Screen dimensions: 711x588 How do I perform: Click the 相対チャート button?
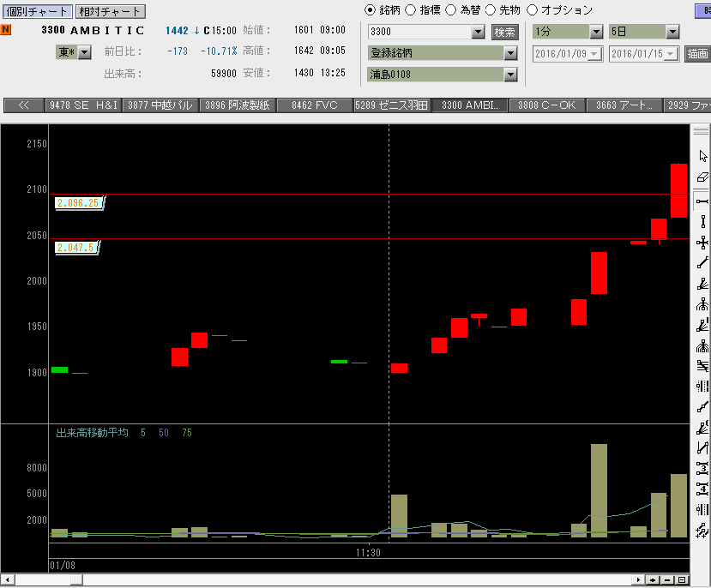(x=110, y=11)
